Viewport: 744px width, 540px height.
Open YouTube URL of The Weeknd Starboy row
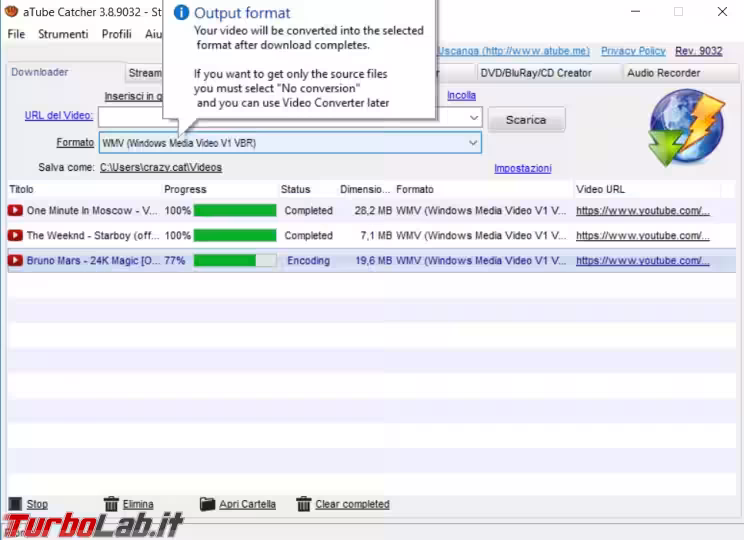pyautogui.click(x=643, y=236)
